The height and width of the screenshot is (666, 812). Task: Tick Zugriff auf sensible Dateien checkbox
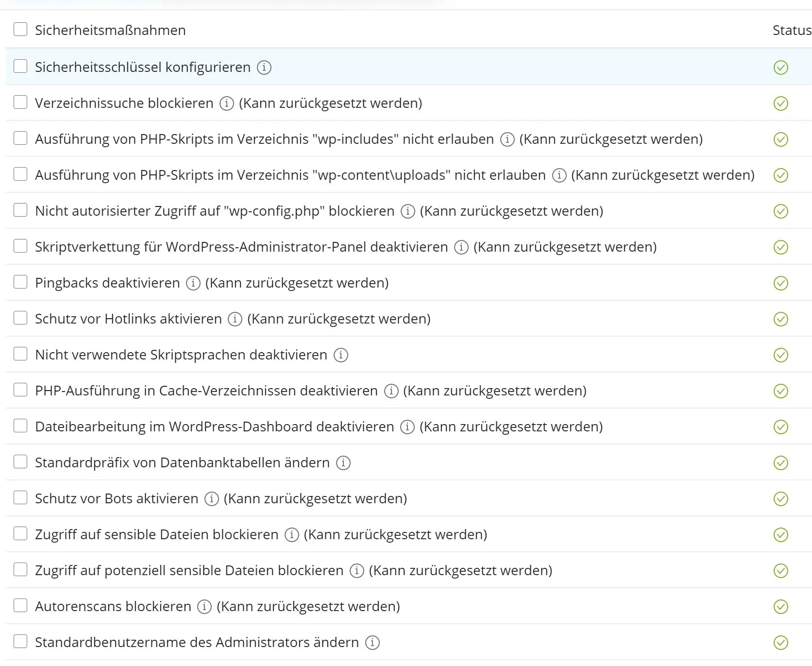click(20, 533)
